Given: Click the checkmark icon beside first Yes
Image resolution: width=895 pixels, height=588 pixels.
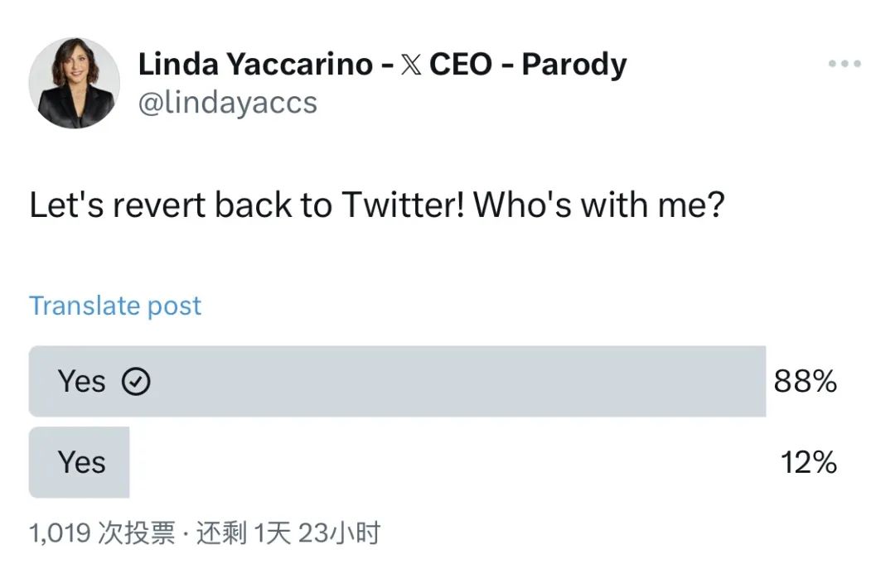Looking at the screenshot, I should pos(136,381).
